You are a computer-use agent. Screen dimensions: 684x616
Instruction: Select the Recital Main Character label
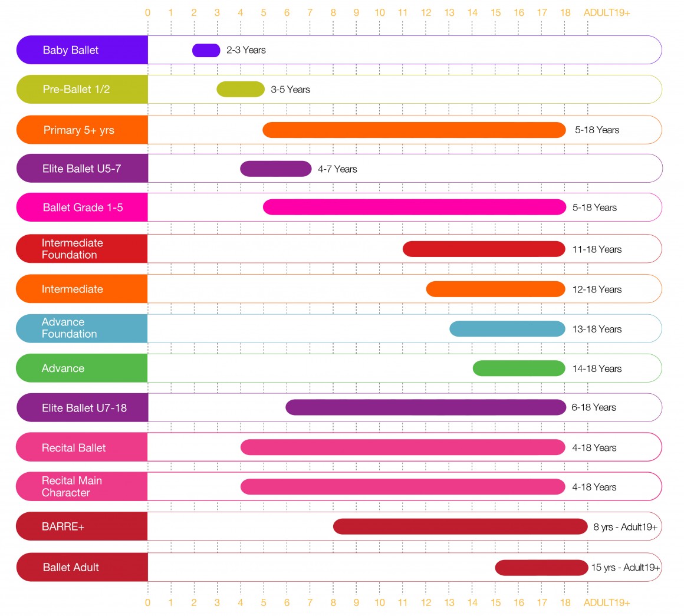click(x=71, y=487)
